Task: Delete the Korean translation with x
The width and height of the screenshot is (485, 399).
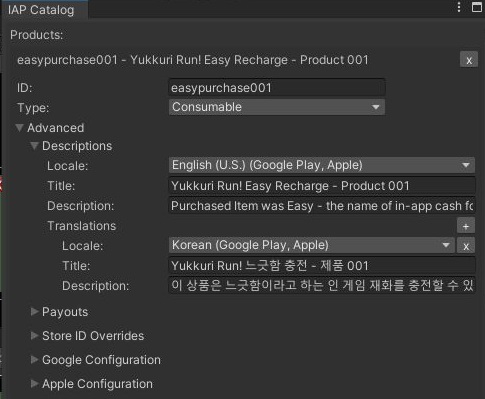Action: [x=466, y=246]
